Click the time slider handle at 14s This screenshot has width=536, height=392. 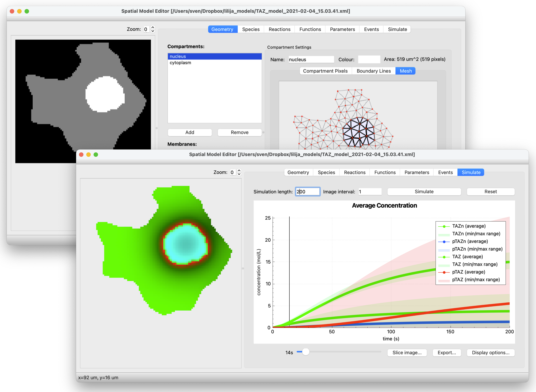tap(305, 352)
